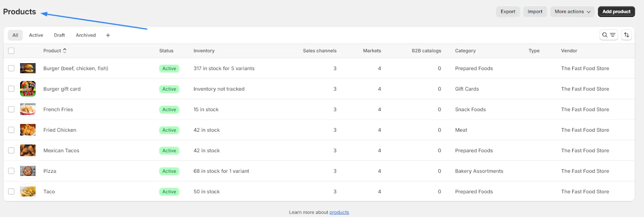Open the Pizza thumbnail
The height and width of the screenshot is (217, 644).
pos(28,171)
